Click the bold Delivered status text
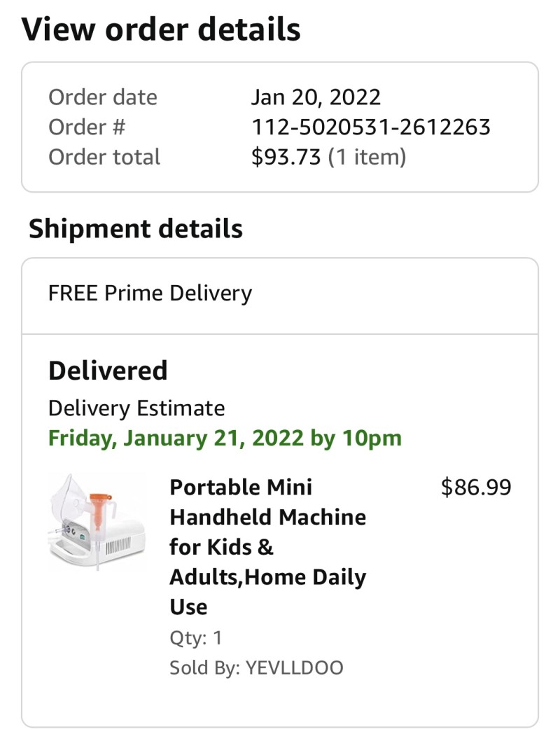This screenshot has width=560, height=746. (108, 371)
